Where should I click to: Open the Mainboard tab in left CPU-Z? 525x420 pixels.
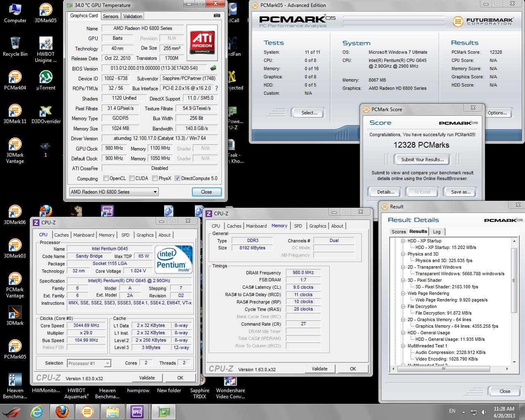pyautogui.click(x=84, y=235)
